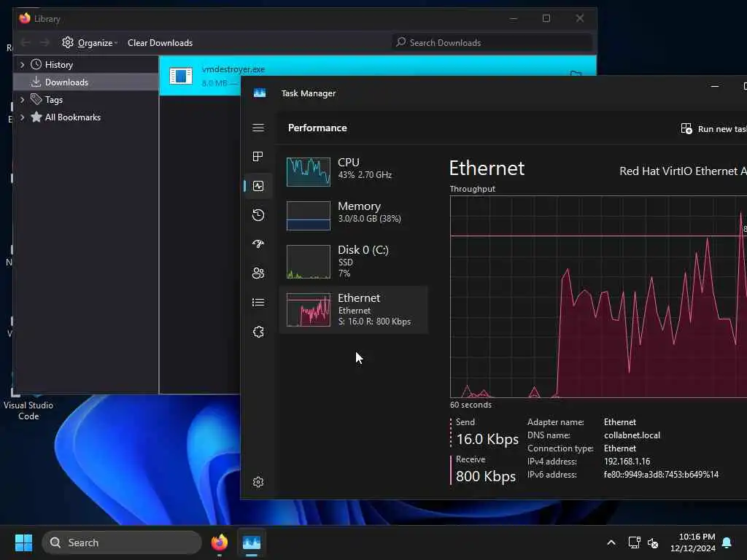Expand the Tags tree item

(22, 99)
